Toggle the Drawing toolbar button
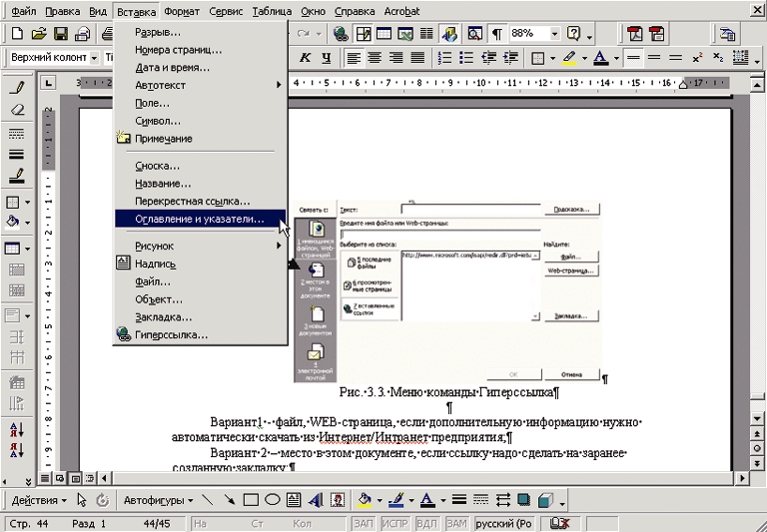The width and height of the screenshot is (767, 532). pyautogui.click(x=449, y=34)
